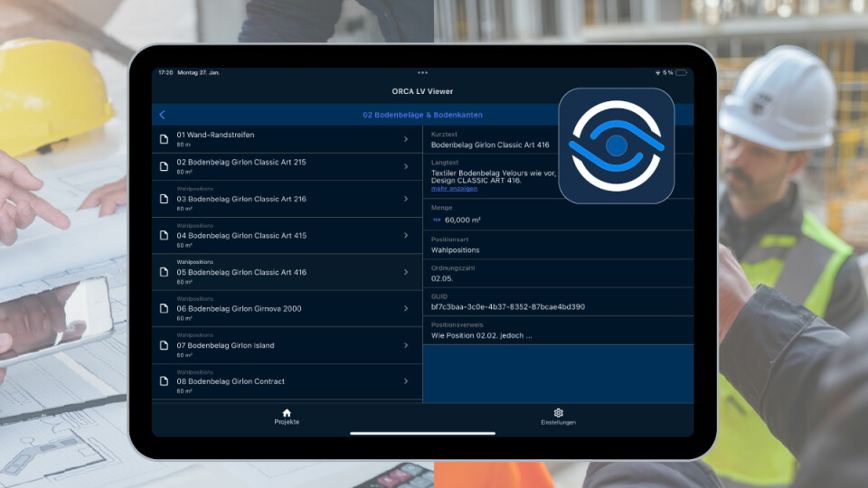868x488 pixels.
Task: Click document icon of Girlon Classic Art 415
Action: 164,235
